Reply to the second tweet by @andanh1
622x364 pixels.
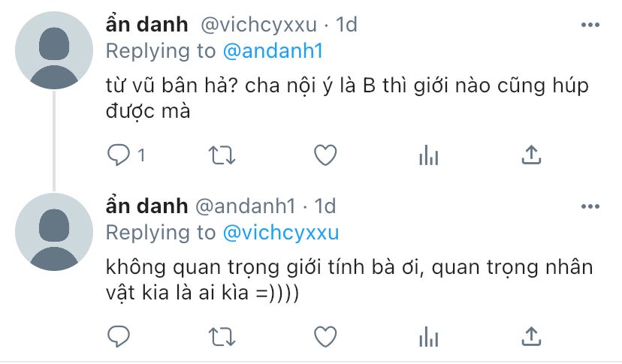[x=119, y=337]
